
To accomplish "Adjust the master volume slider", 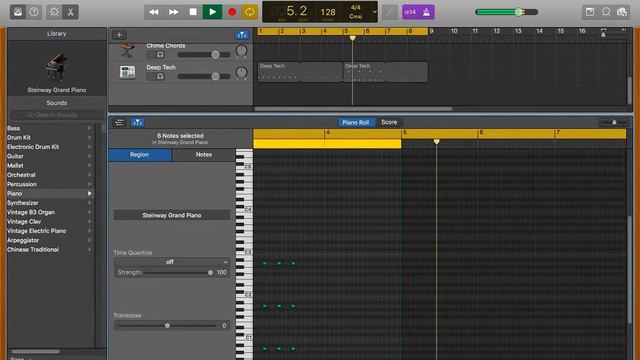I will (507, 12).
